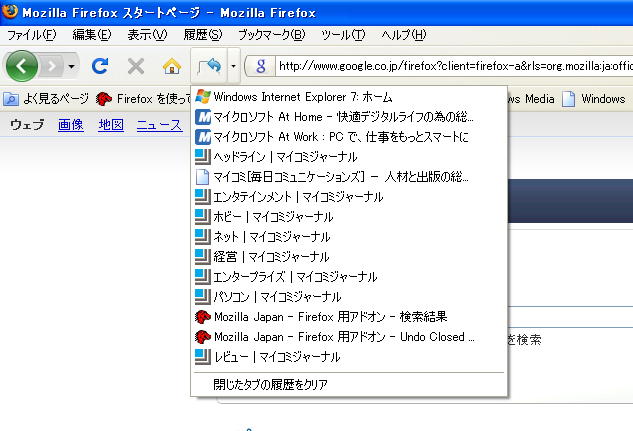
Task: Click the icon beside パソコン entry
Action: [203, 297]
